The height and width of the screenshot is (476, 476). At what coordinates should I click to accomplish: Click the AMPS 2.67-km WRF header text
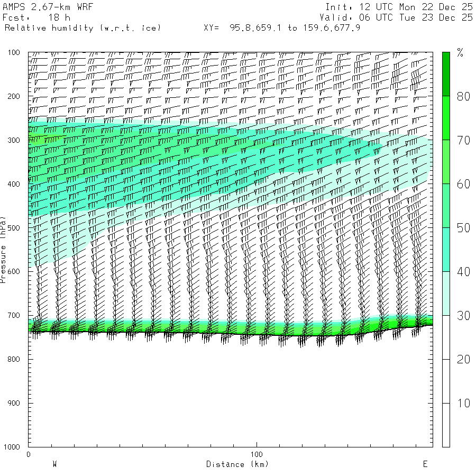(x=48, y=7)
